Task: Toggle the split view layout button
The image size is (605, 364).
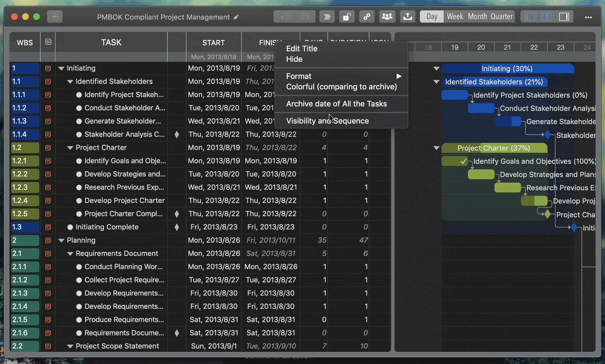Action: click(547, 16)
